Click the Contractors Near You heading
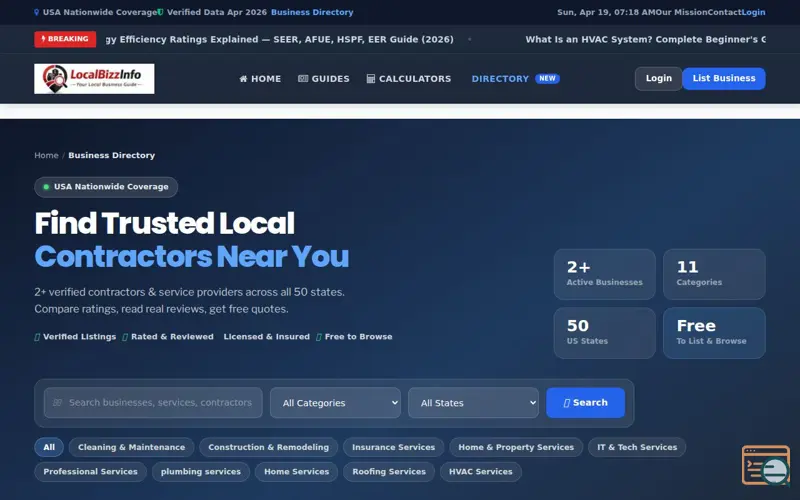The image size is (800, 500). click(x=191, y=256)
